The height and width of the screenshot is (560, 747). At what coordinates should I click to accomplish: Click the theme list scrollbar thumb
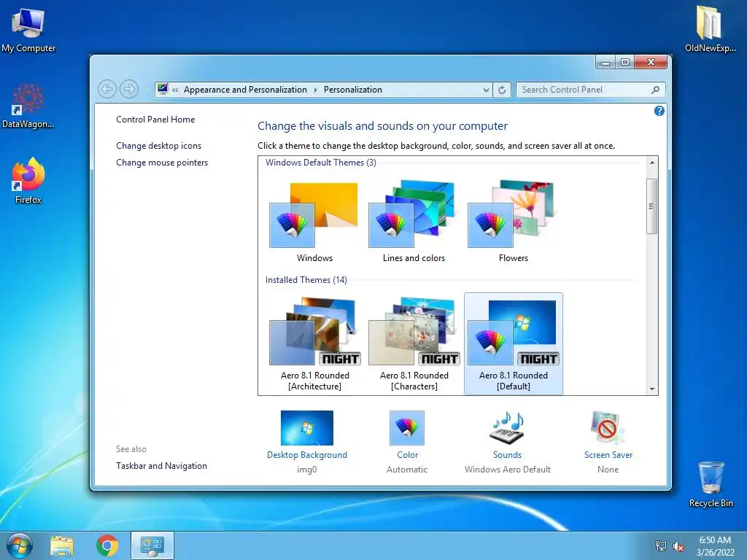(x=652, y=206)
